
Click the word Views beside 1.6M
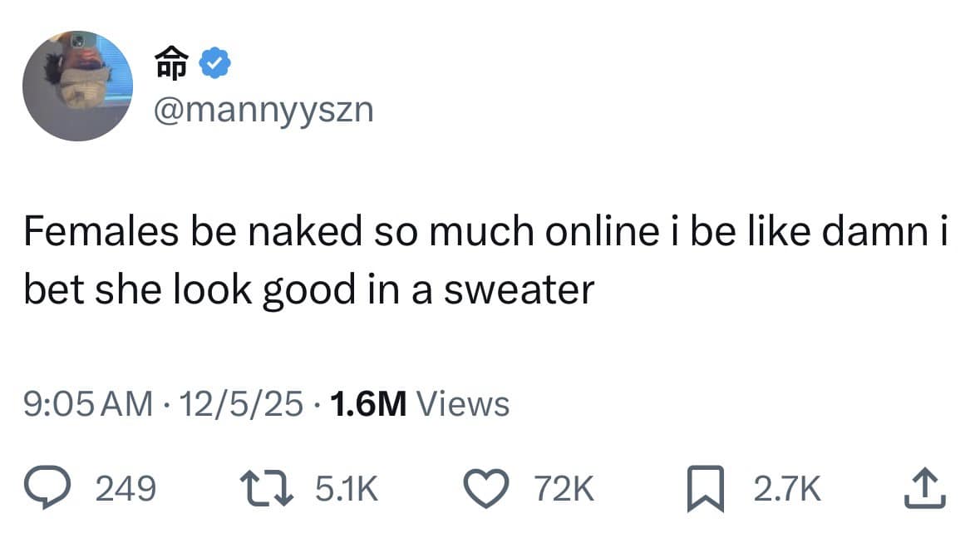pos(462,404)
